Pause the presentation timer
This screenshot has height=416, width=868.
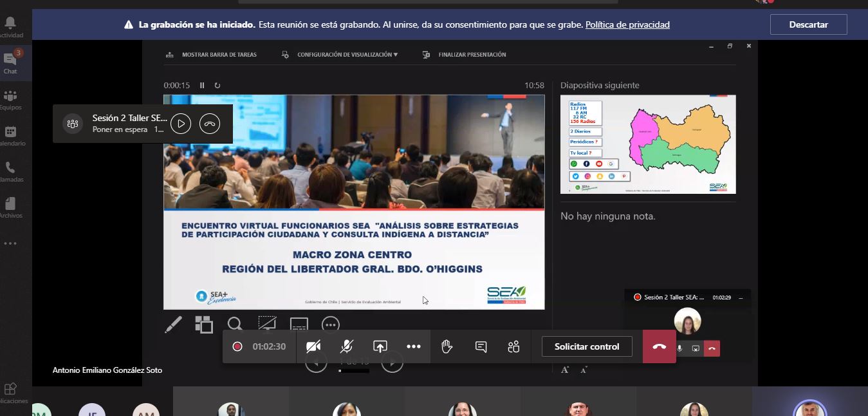tap(202, 85)
